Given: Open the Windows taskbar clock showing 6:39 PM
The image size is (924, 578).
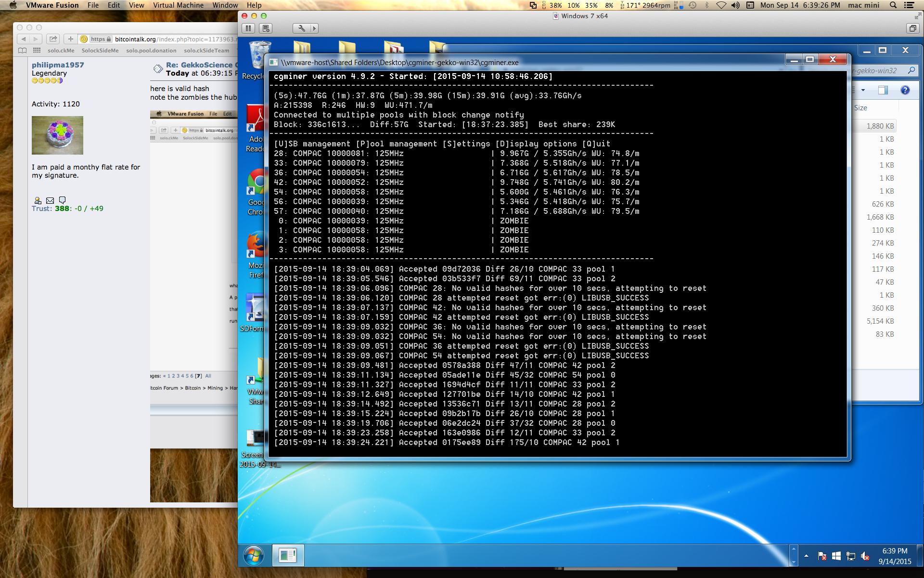Looking at the screenshot, I should point(895,556).
